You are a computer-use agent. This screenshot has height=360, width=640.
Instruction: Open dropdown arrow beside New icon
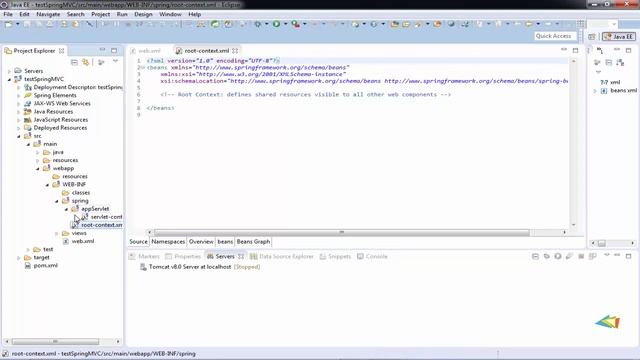(18, 24)
